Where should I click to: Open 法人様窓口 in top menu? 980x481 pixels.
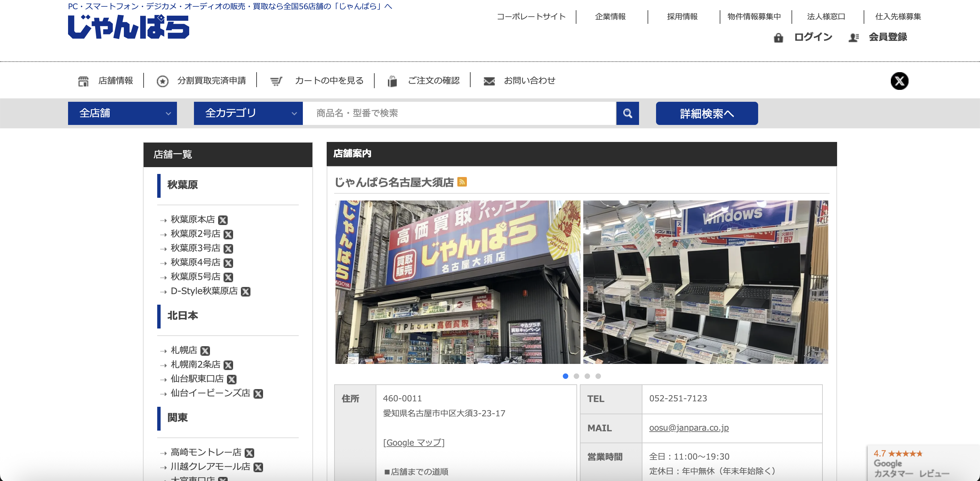pos(826,16)
